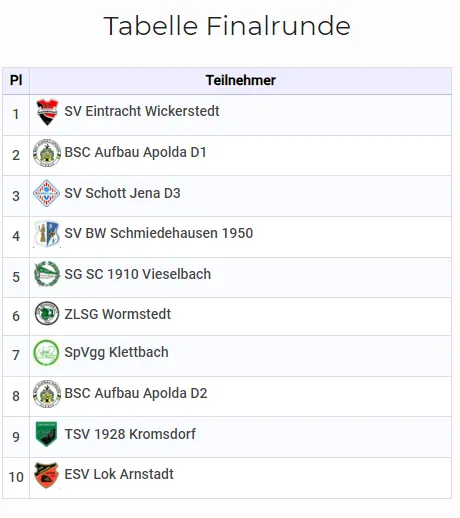The image size is (460, 518).
Task: Click the SG SC 1910 Vieselbach emblem
Action: (x=47, y=274)
